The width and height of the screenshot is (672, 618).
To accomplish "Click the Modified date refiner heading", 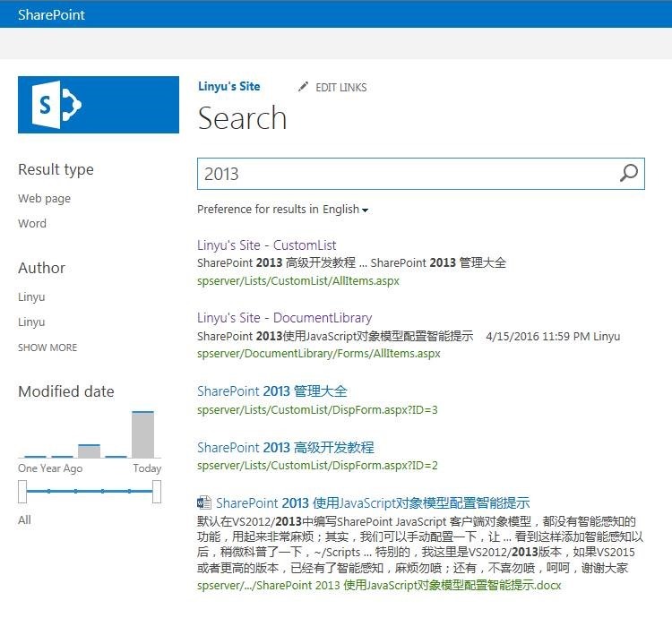I will tap(66, 391).
